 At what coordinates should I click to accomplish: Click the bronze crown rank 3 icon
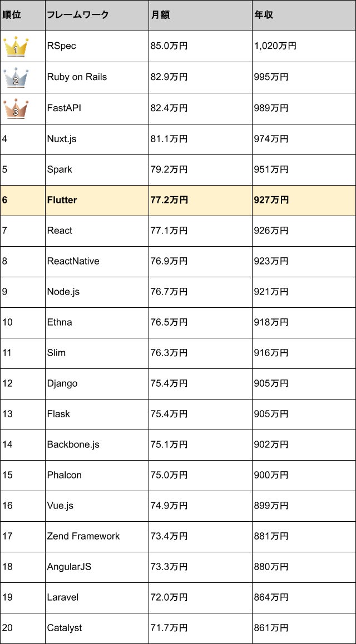click(x=16, y=108)
